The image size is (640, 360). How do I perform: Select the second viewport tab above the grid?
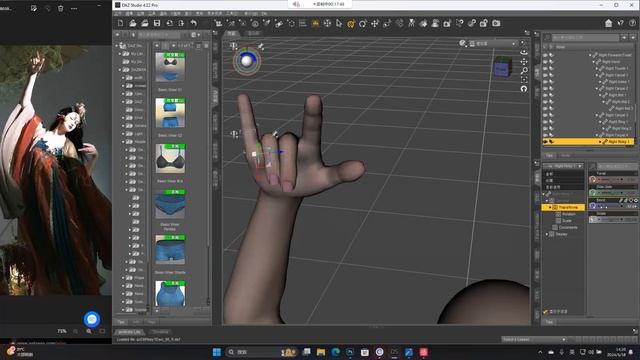point(253,33)
